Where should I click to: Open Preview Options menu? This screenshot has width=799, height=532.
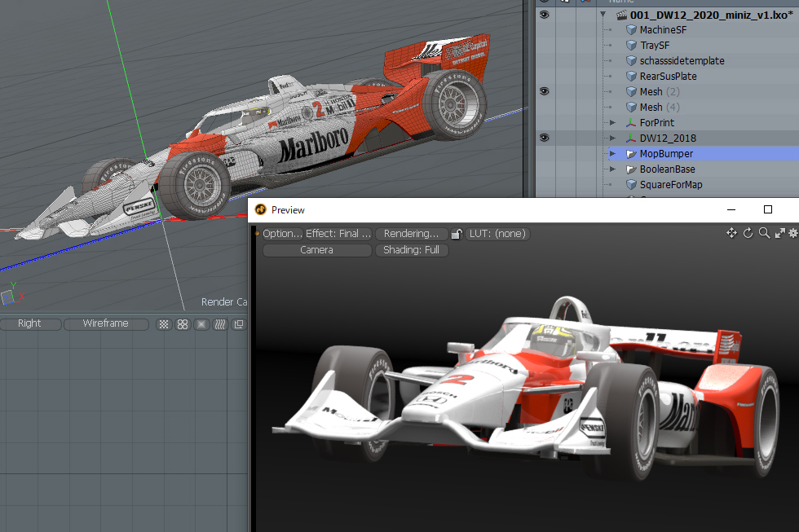[x=282, y=234]
